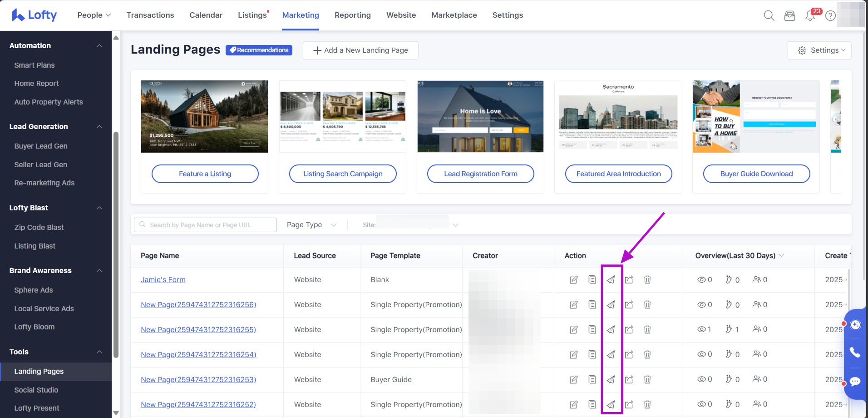The width and height of the screenshot is (868, 418).
Task: Delete the Buyer Guide landing page row
Action: (x=647, y=379)
